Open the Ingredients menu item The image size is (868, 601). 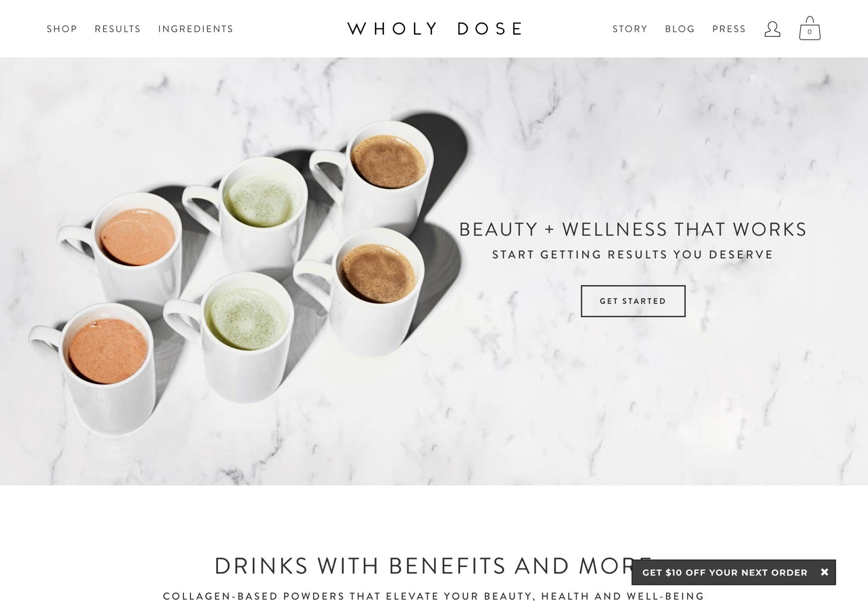pos(196,29)
